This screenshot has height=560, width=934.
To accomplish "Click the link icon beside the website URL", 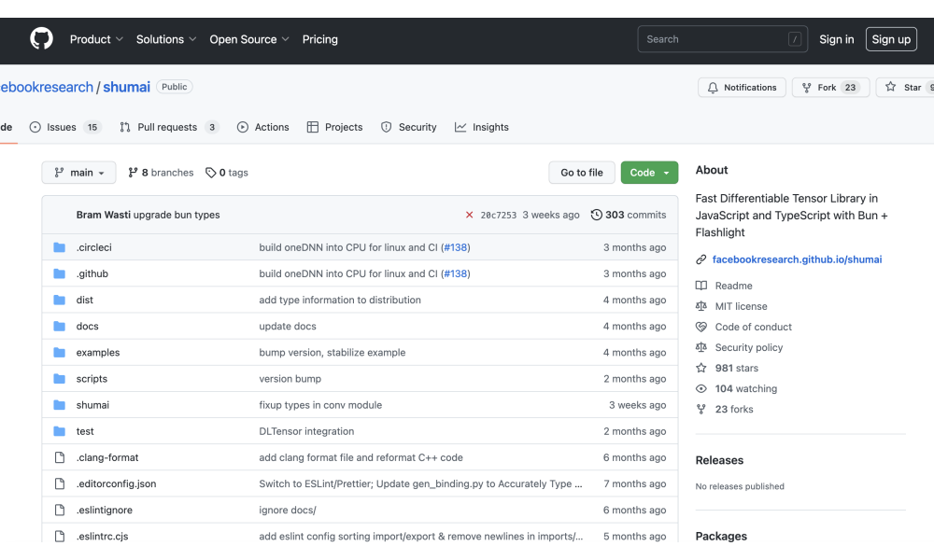I will pyautogui.click(x=701, y=259).
